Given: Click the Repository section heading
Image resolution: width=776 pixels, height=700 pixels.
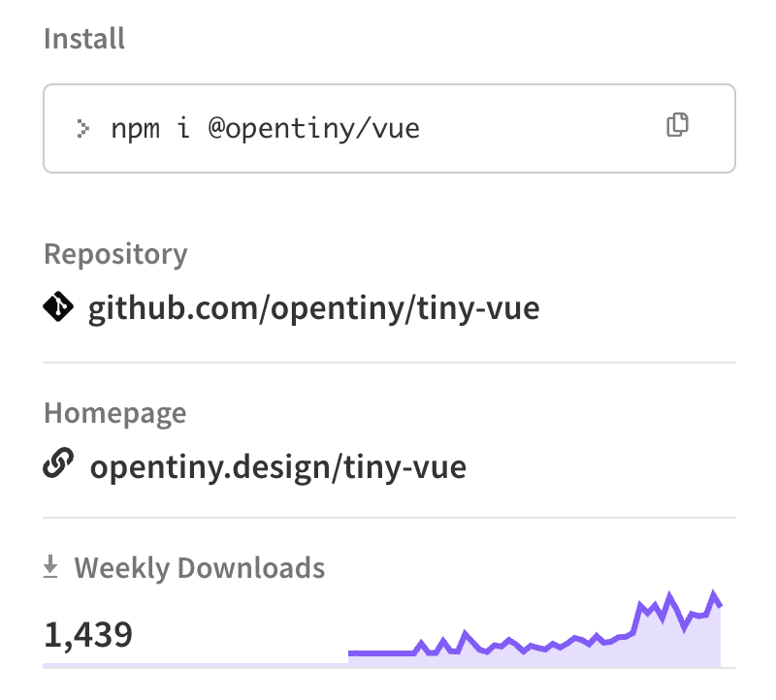Looking at the screenshot, I should (115, 254).
